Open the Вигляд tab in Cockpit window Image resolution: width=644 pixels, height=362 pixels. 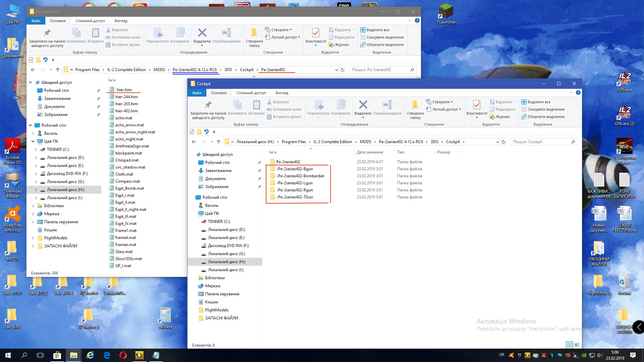(x=282, y=93)
